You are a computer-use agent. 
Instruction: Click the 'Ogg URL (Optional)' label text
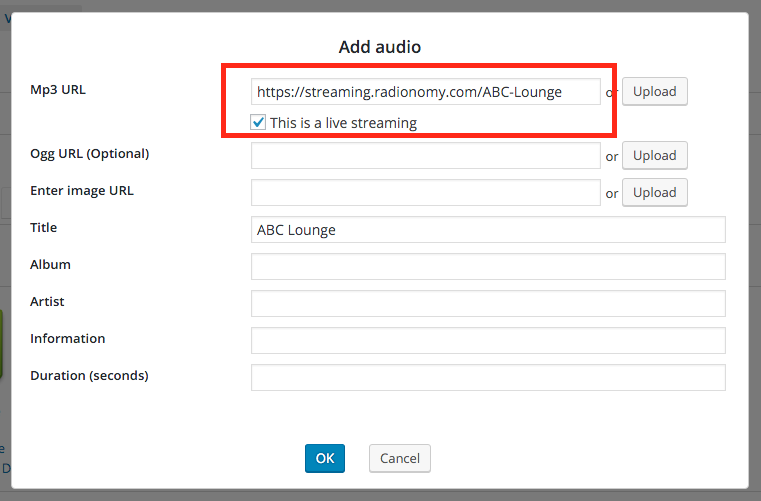(89, 153)
